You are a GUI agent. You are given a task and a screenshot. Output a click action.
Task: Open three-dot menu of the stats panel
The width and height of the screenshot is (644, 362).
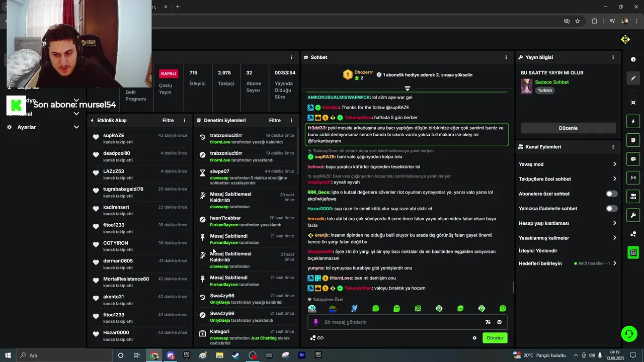291,57
